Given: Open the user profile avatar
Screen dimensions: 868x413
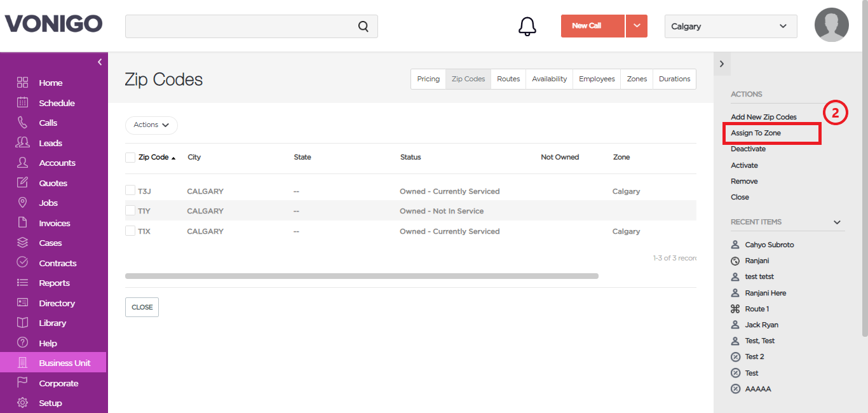Looking at the screenshot, I should [832, 25].
